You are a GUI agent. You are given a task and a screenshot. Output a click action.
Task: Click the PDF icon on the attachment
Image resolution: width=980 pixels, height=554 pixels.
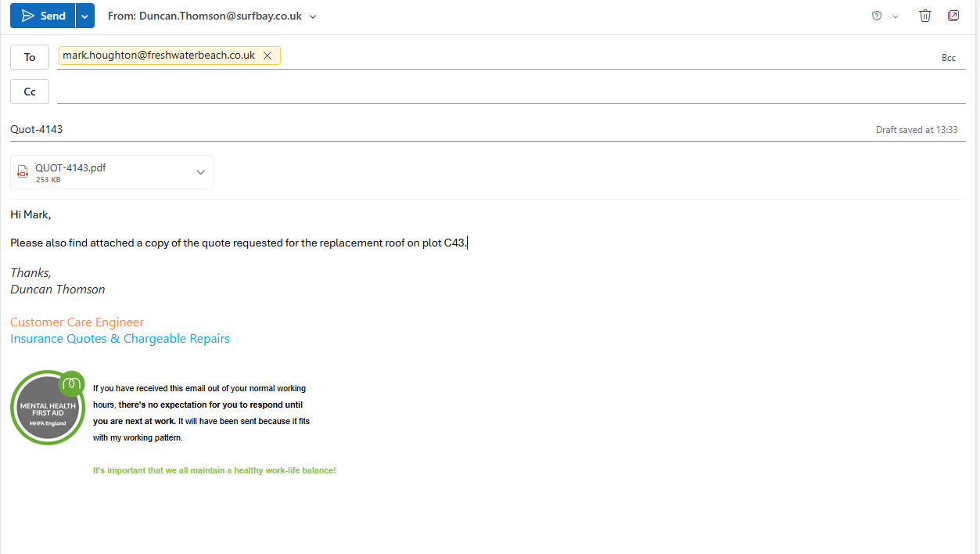coord(23,172)
